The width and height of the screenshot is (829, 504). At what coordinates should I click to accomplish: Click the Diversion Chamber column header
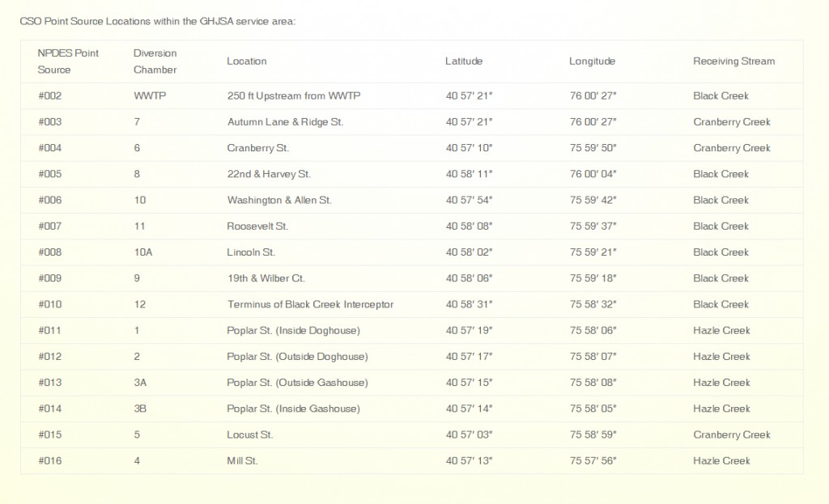(x=155, y=61)
